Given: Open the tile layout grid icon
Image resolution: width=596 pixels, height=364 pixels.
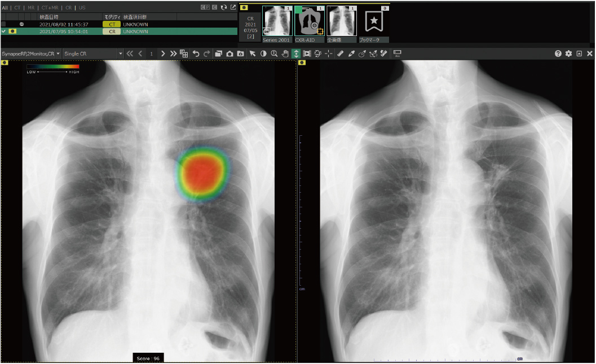Looking at the screenshot, I should pyautogui.click(x=183, y=53).
